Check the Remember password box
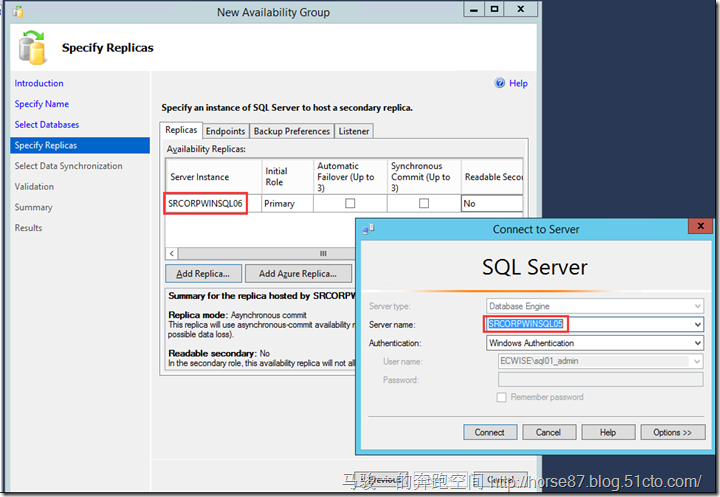Screen dimensions: 720x497 click(x=501, y=397)
